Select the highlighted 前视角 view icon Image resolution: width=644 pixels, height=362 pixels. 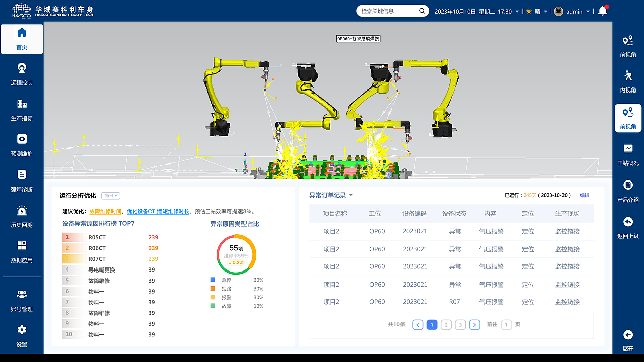pyautogui.click(x=628, y=113)
